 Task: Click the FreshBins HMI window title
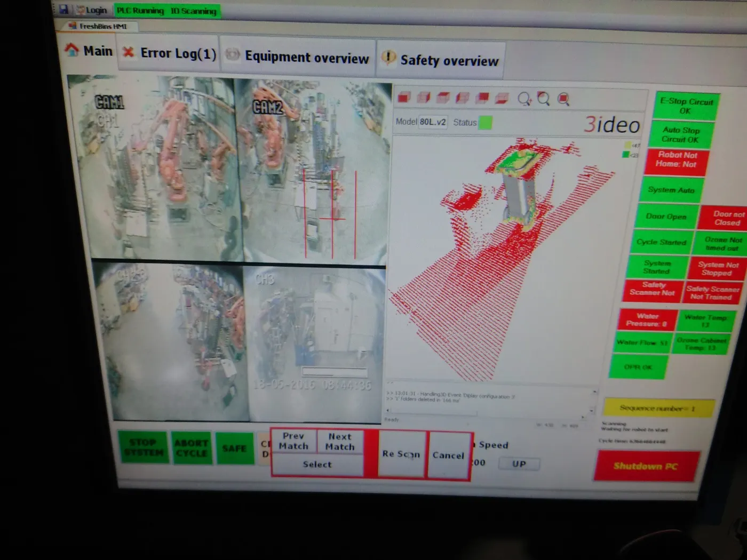pyautogui.click(x=104, y=26)
